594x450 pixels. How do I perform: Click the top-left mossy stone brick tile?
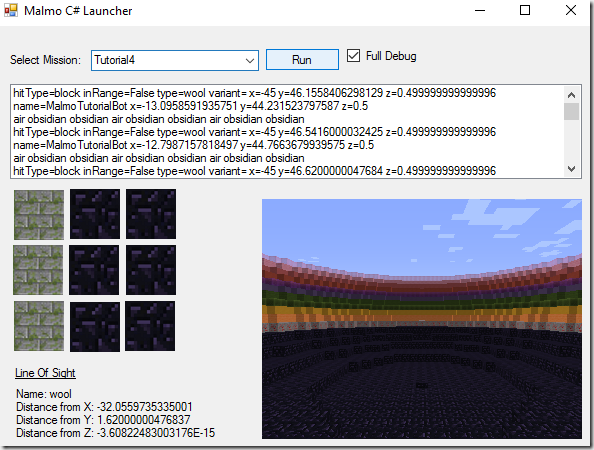click(39, 215)
